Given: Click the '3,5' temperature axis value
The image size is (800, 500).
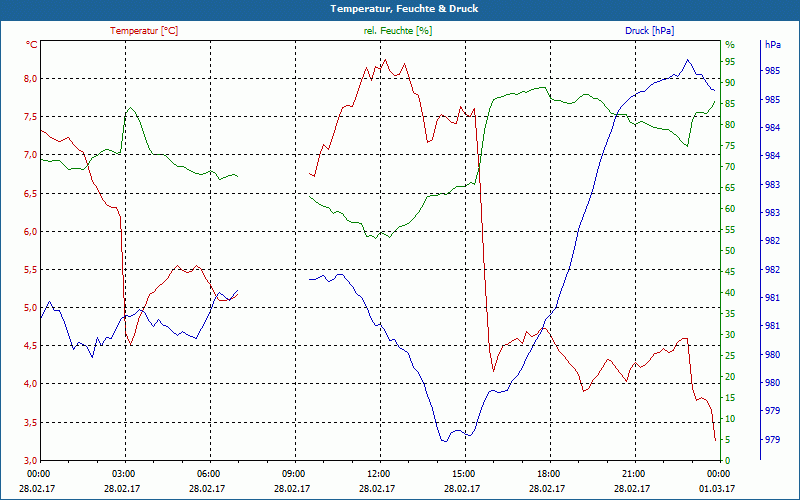Looking at the screenshot, I should [31, 422].
